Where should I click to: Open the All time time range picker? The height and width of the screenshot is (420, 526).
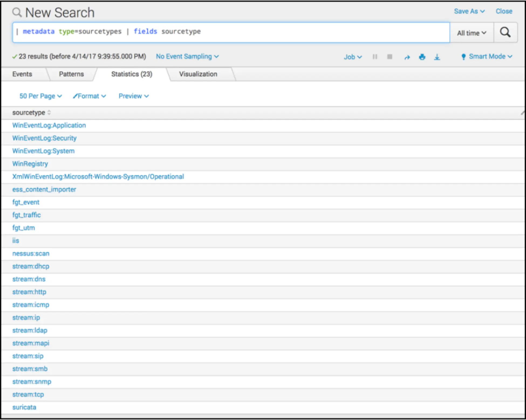click(471, 33)
